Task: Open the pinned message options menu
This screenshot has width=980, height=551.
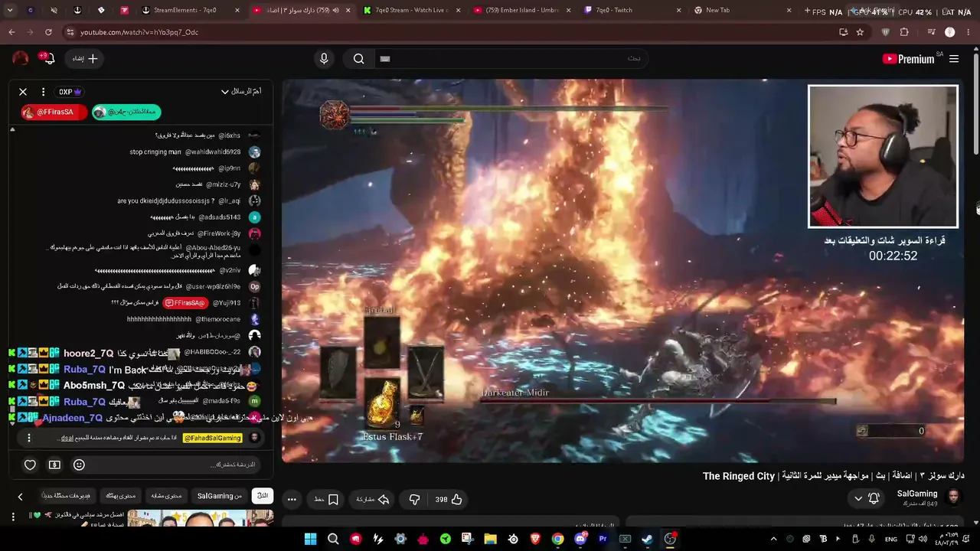Action: click(x=29, y=438)
